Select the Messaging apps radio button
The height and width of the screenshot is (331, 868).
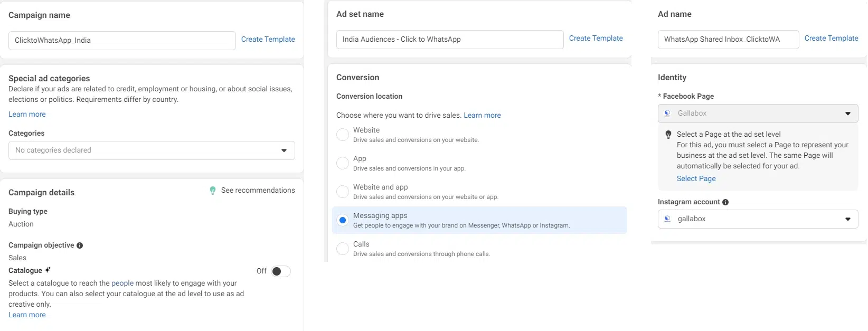[x=343, y=220]
